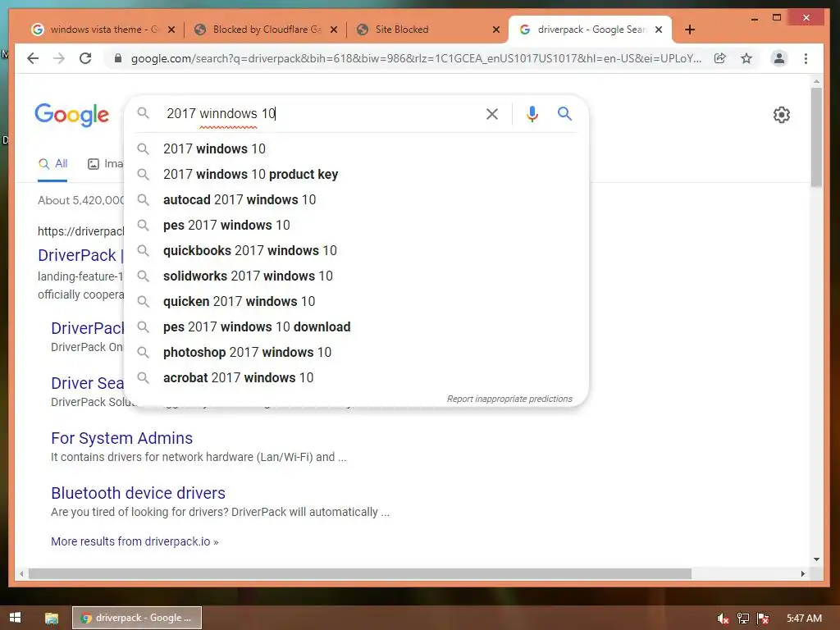Close the Site Blocked tab

[496, 30]
